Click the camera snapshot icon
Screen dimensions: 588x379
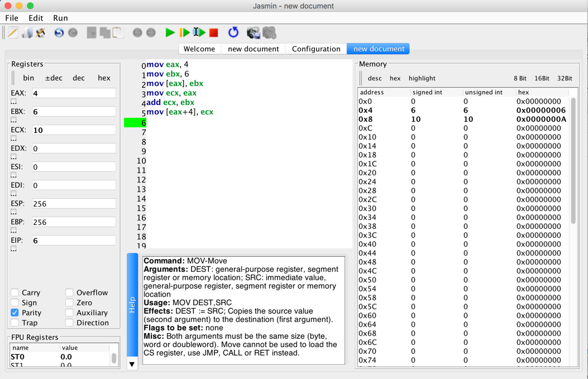(254, 33)
